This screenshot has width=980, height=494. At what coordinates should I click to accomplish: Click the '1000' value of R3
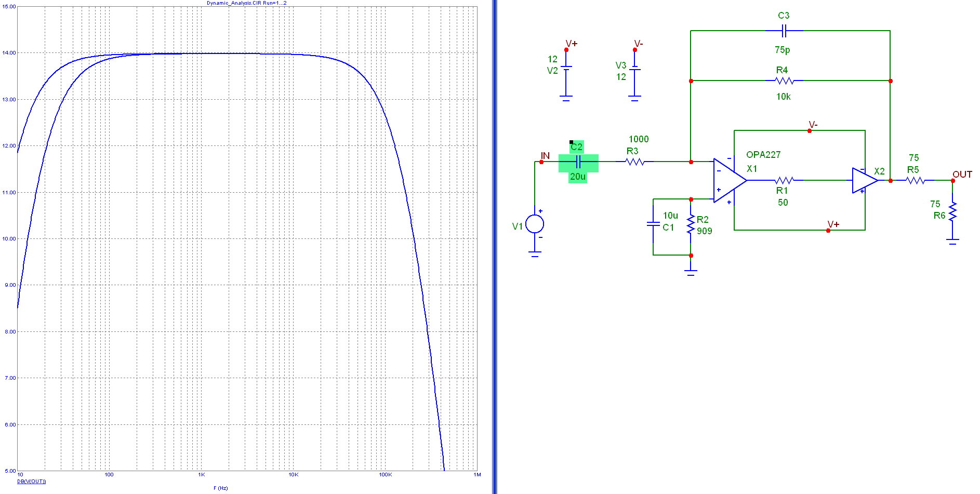[x=639, y=139]
